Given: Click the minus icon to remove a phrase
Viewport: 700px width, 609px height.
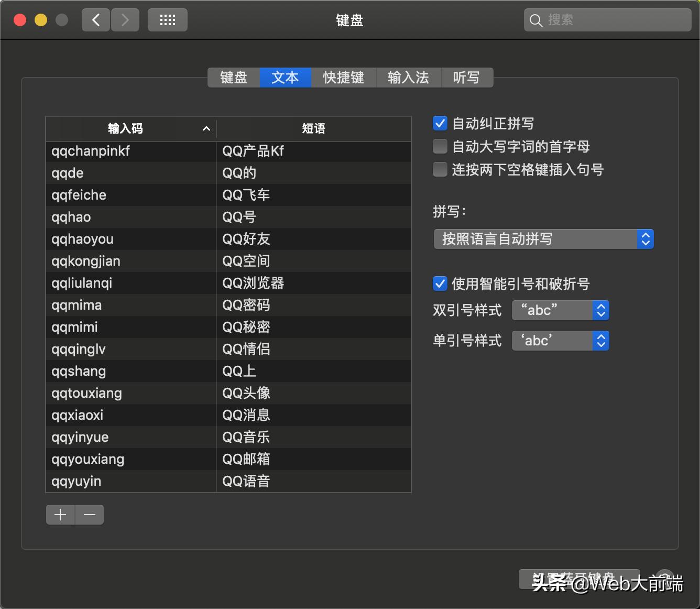Looking at the screenshot, I should [x=89, y=514].
